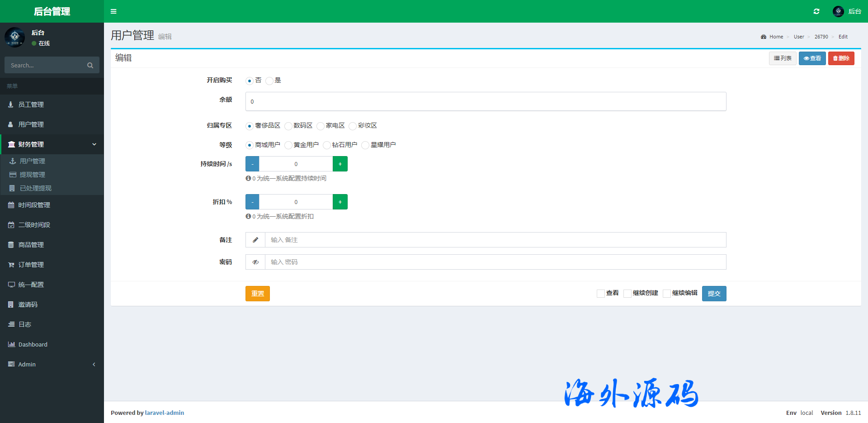
Task: Choose the 数码区 radio option
Action: coord(288,126)
